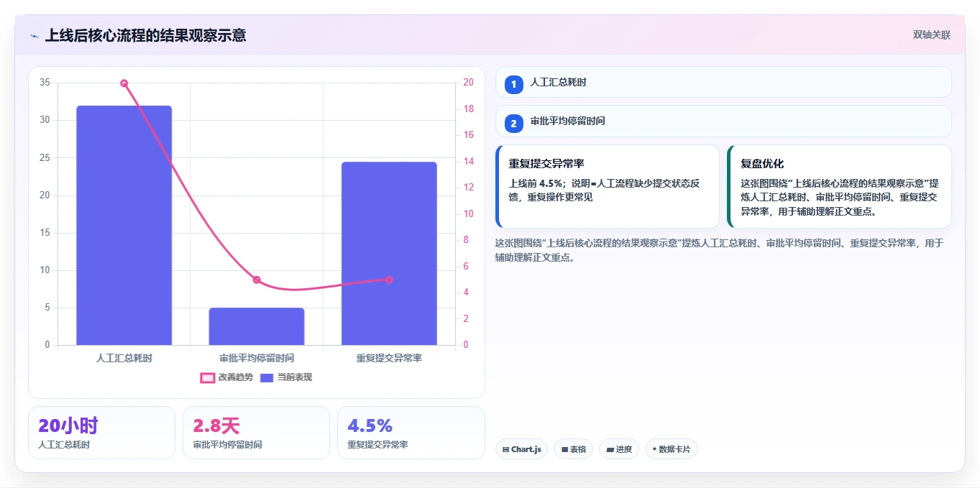Click the x-axis label 重复提交异常率
The height and width of the screenshot is (488, 980).
[389, 357]
